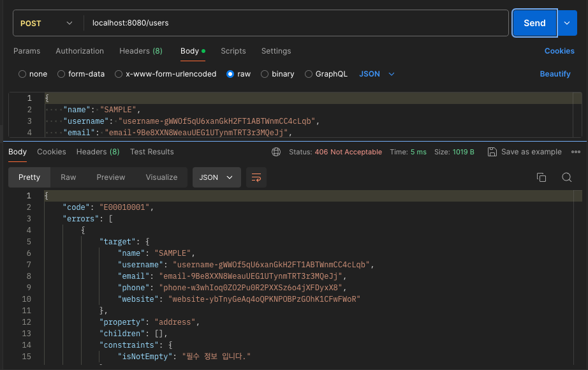The image size is (588, 370).
Task: Open the response three-dots more options menu
Action: tap(576, 152)
